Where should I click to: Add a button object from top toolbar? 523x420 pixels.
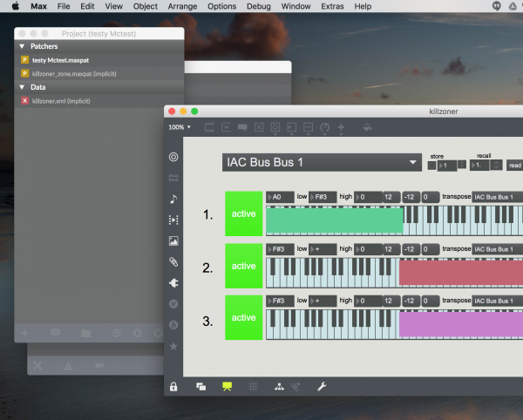[x=275, y=127]
